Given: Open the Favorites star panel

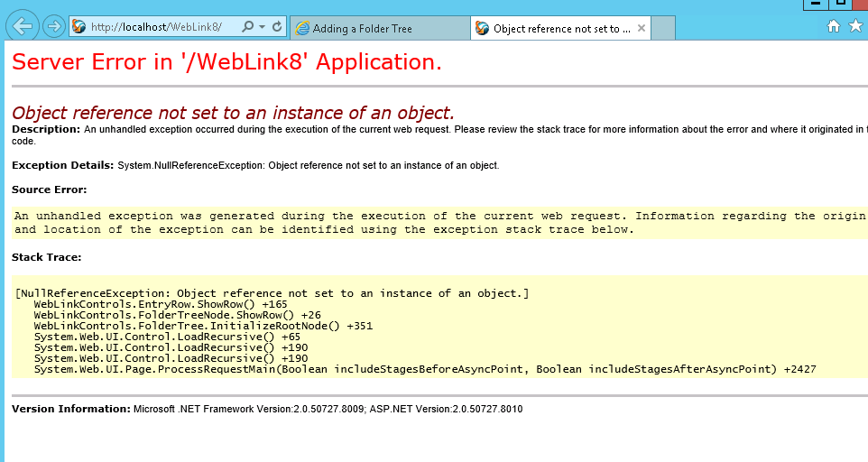Looking at the screenshot, I should coord(855,27).
